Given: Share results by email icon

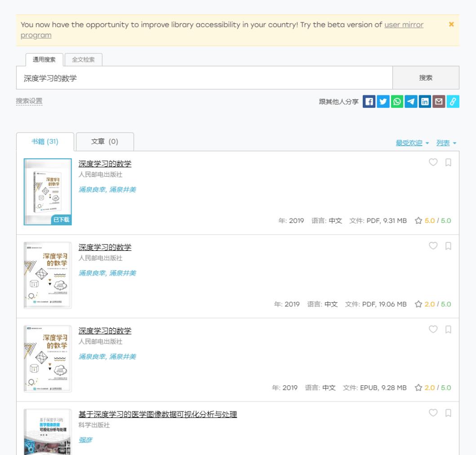Looking at the screenshot, I should coord(439,102).
